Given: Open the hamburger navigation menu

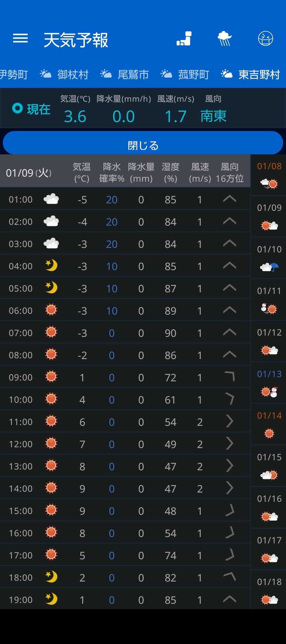Looking at the screenshot, I should [x=20, y=39].
